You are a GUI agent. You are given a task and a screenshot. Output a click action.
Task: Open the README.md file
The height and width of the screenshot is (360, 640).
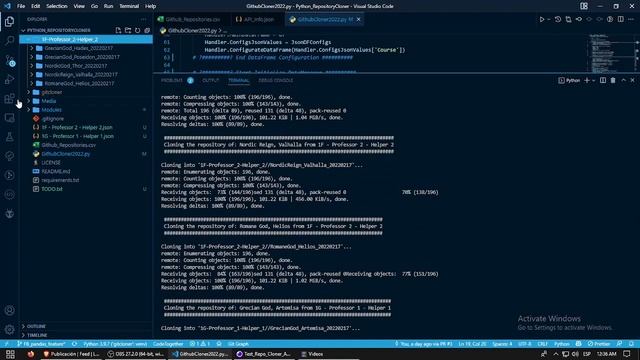coord(86,171)
